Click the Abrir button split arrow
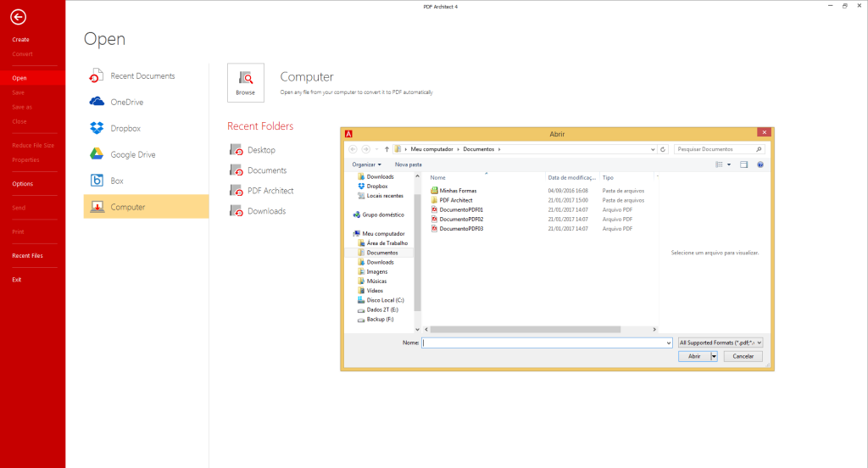 tap(714, 357)
